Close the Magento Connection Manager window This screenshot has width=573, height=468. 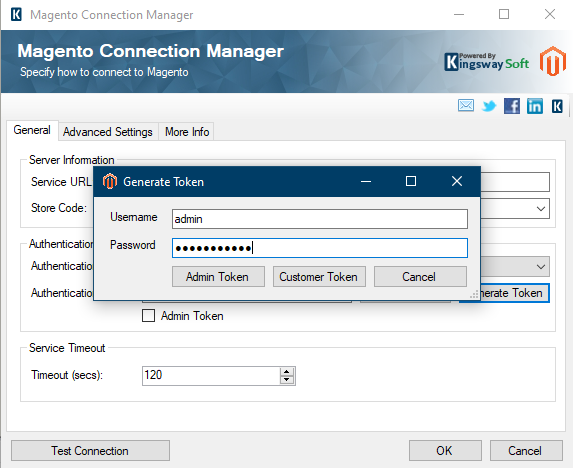coord(550,14)
